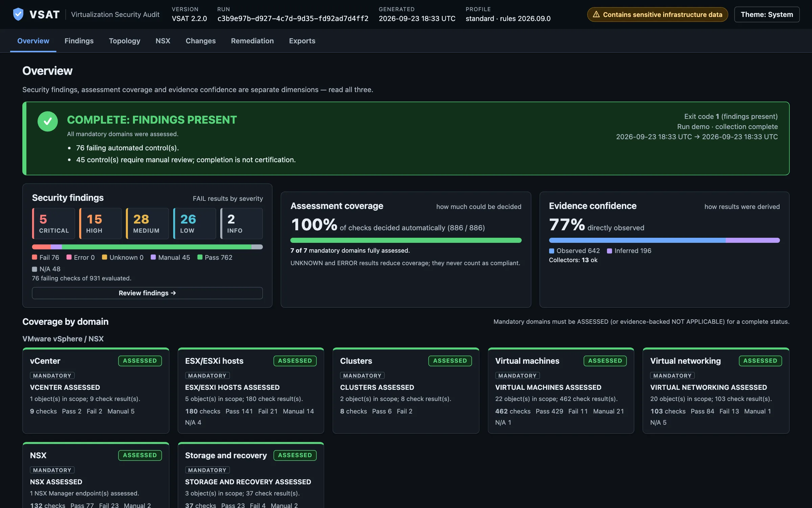This screenshot has height=508, width=812.
Task: Click the Observed 642 blue legend swatch
Action: tap(551, 251)
